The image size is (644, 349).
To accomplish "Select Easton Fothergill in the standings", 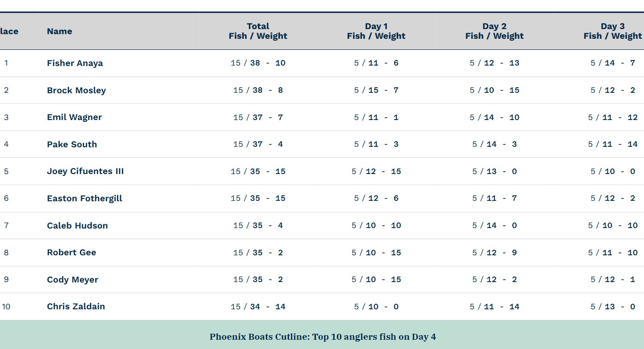I will 84,199.
